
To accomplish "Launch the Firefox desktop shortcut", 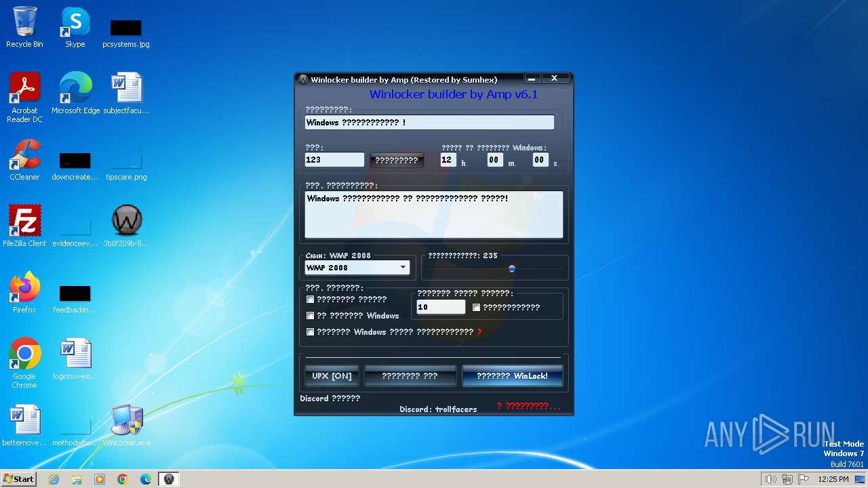I will coord(24,293).
